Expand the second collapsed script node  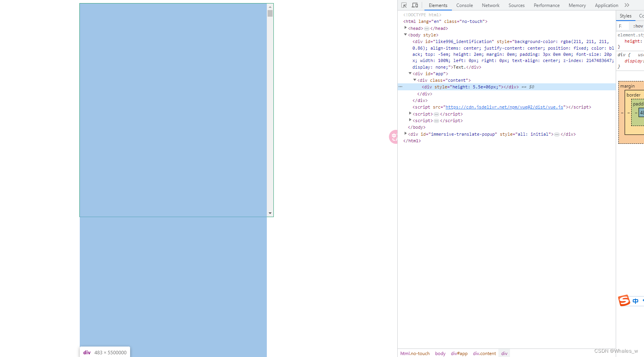click(410, 120)
